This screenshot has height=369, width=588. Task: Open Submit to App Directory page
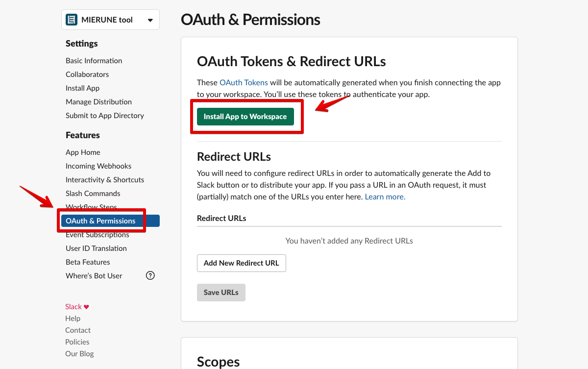(x=105, y=116)
